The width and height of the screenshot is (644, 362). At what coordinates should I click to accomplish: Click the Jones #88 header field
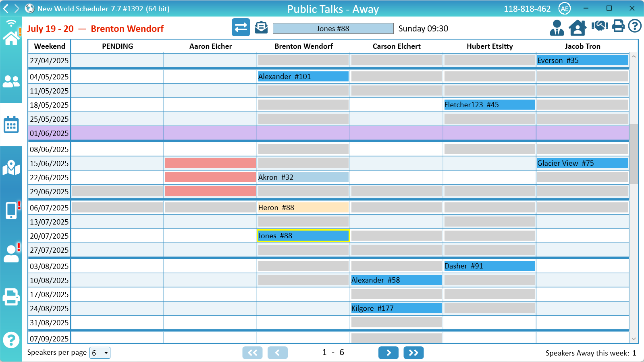point(333,28)
